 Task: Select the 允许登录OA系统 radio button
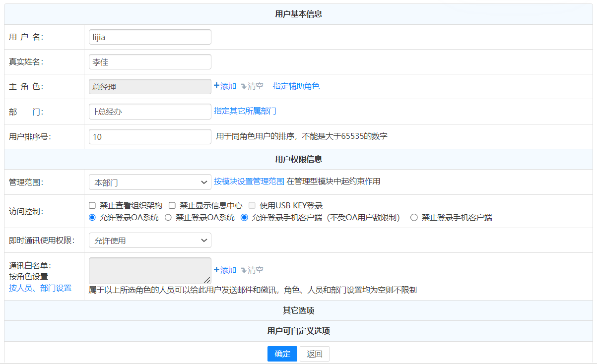[x=92, y=217]
